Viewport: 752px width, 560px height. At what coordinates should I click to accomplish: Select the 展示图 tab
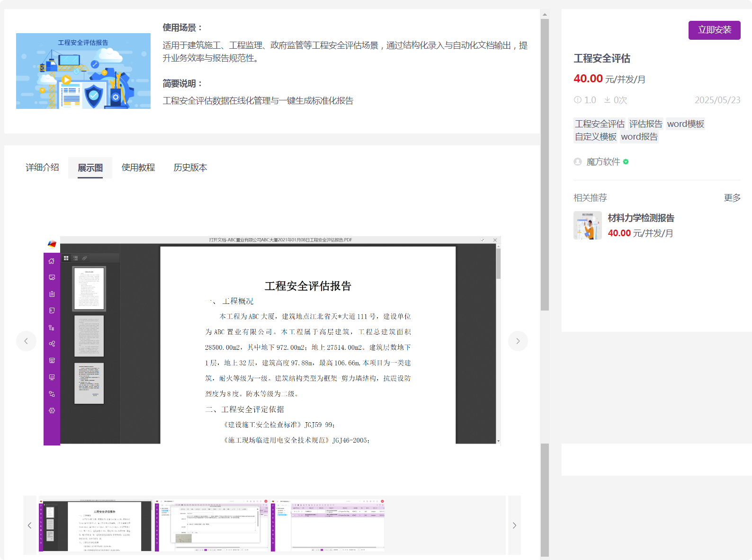tap(90, 168)
